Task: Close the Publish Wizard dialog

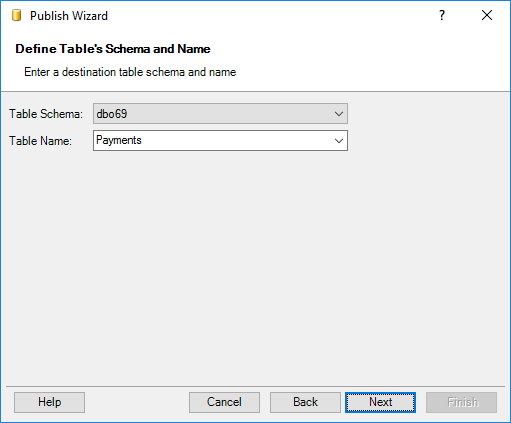Action: click(487, 15)
